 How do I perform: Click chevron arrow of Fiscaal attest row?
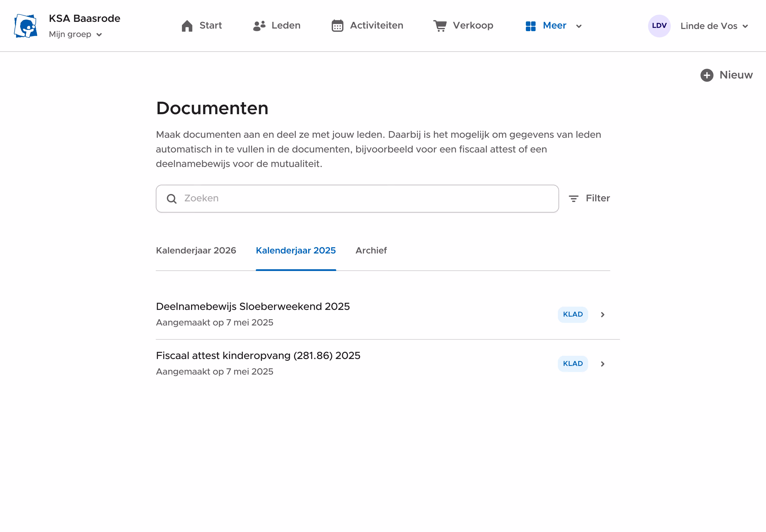(602, 364)
